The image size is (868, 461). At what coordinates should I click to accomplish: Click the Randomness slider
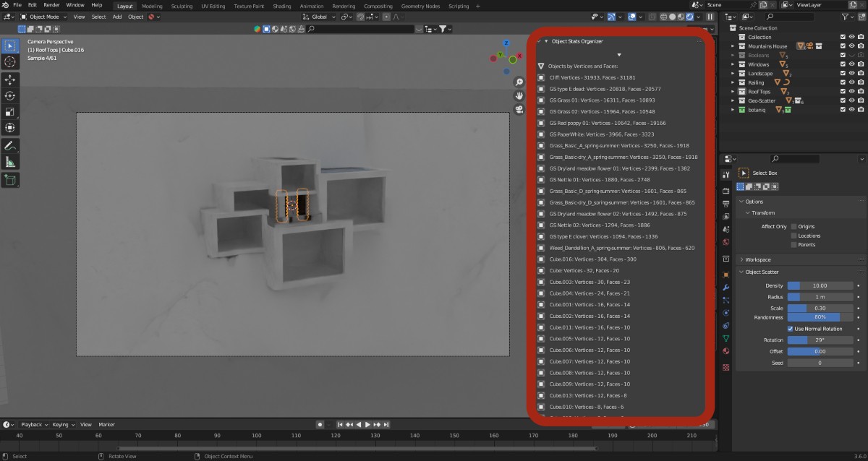[x=820, y=317]
